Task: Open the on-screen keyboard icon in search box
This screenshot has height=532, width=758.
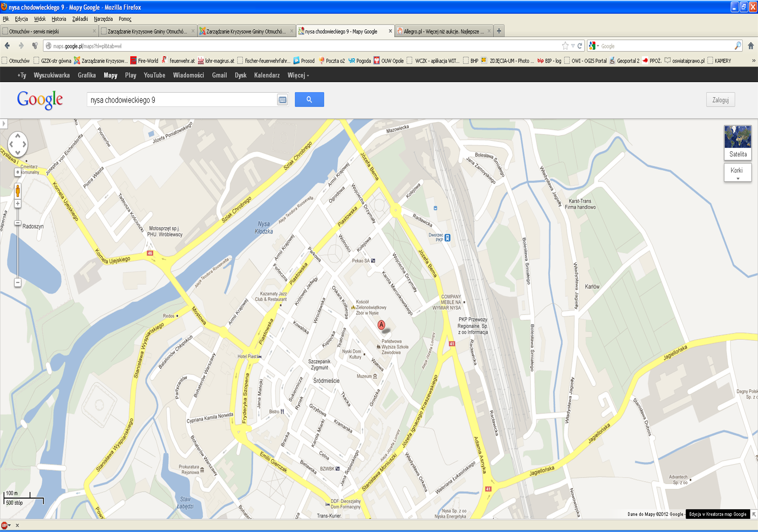Action: [282, 100]
